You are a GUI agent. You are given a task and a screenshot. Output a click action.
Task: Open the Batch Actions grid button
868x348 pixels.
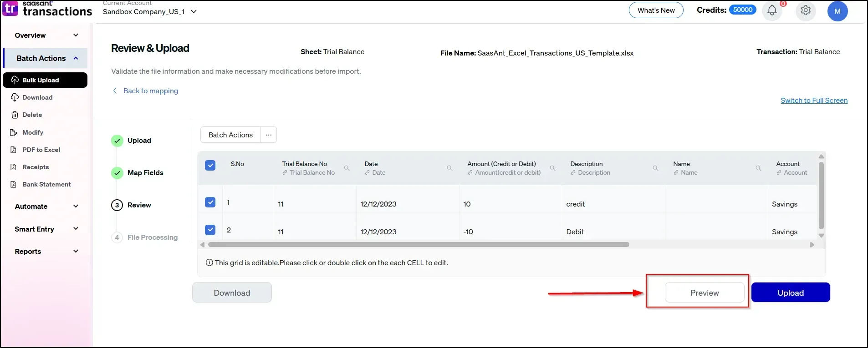(230, 135)
